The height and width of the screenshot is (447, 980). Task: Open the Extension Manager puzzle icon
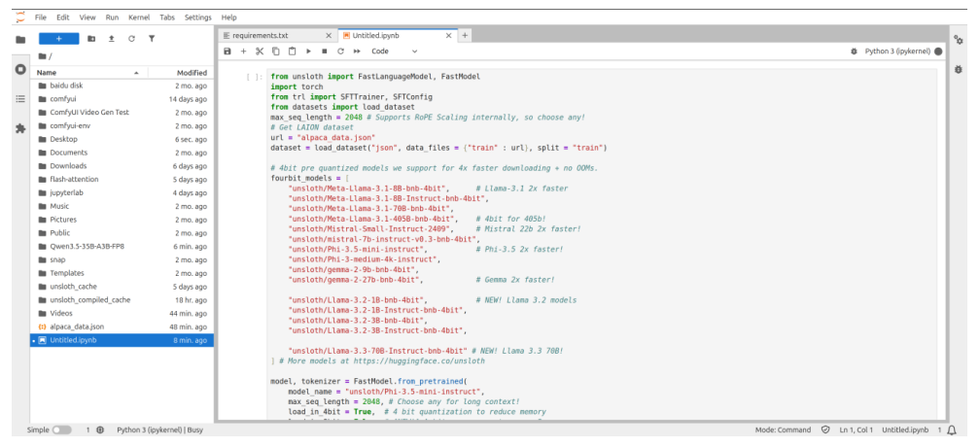pos(20,128)
